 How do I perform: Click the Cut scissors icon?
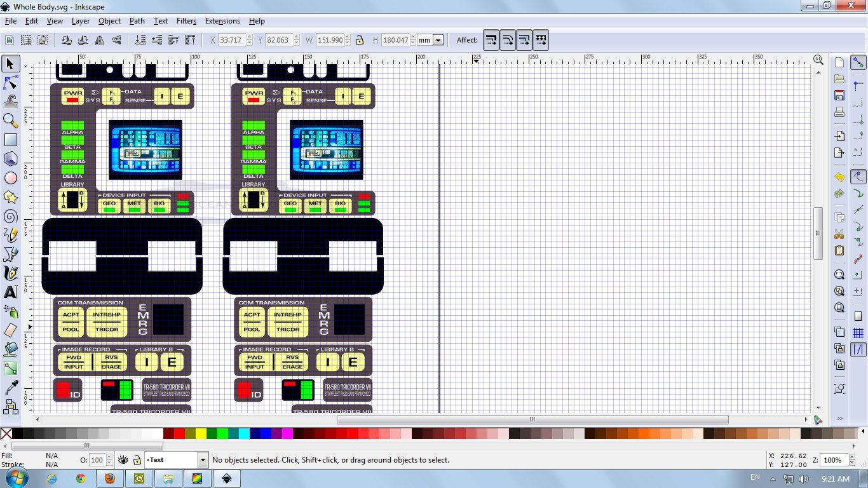[839, 233]
